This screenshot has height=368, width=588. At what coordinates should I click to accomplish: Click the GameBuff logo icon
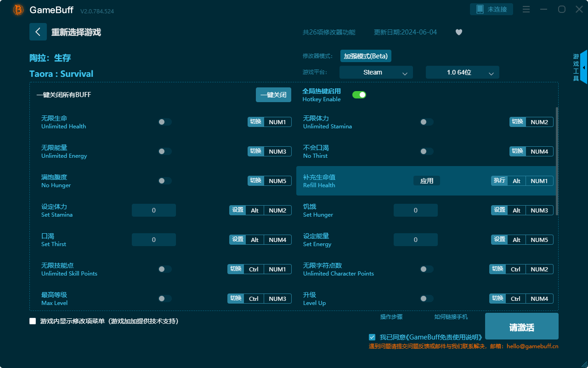(18, 10)
